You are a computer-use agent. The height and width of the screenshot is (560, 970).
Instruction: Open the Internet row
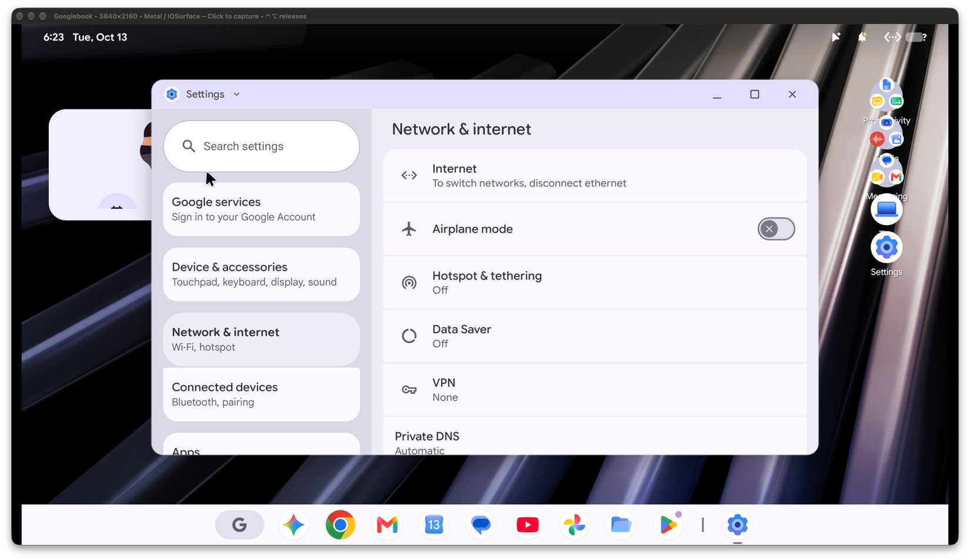coord(594,176)
